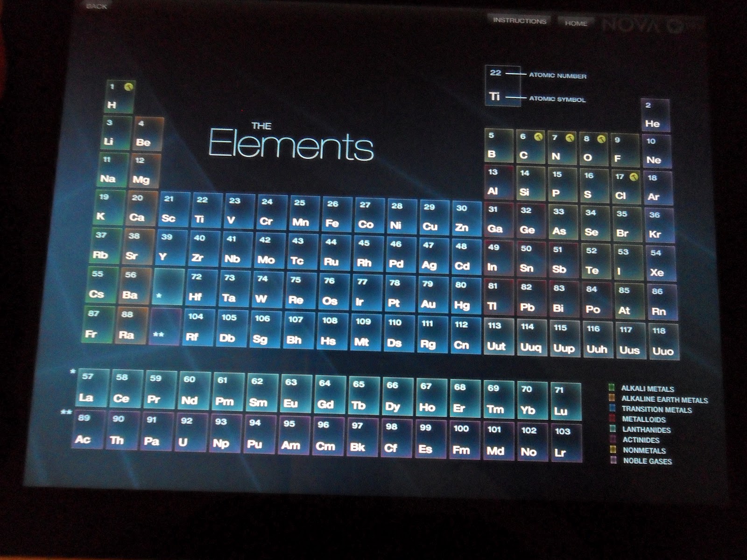Tap the double-asterisk actinide placeholder tile
The height and width of the screenshot is (560, 747).
(x=164, y=327)
